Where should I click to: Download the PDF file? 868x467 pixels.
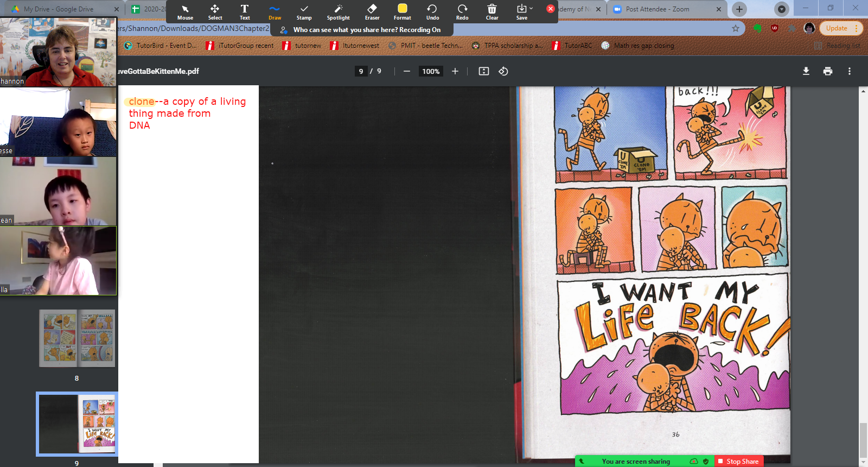(x=806, y=71)
